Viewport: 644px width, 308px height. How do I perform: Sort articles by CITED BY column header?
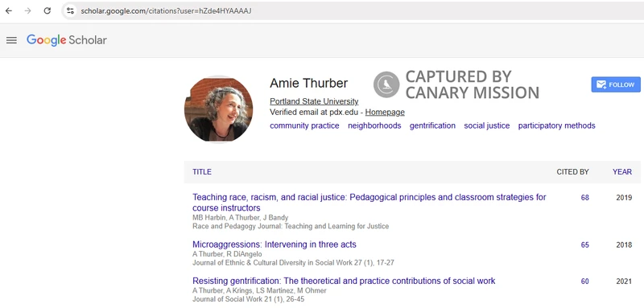pyautogui.click(x=572, y=172)
